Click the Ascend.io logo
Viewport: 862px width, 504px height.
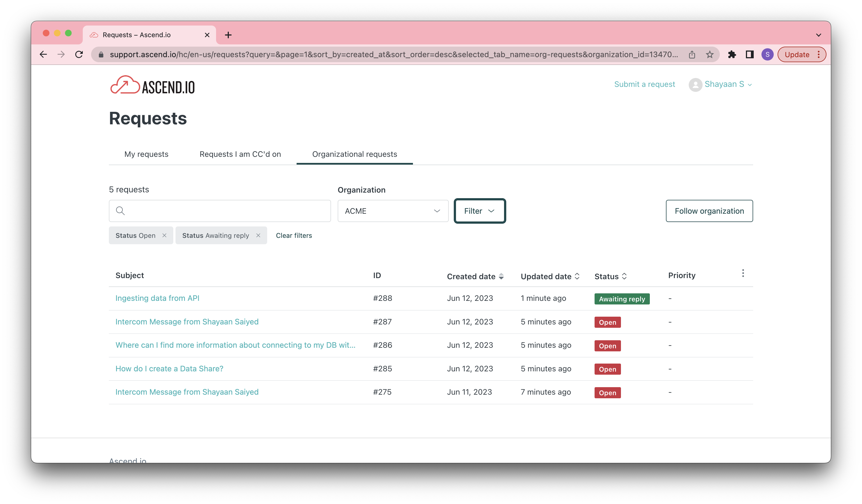coord(152,85)
